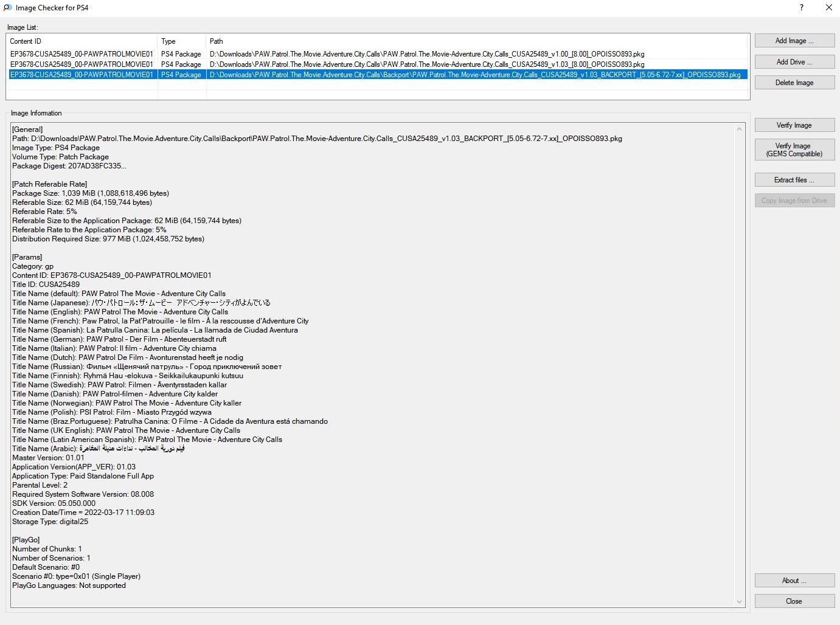Click the [Params] section heading
This screenshot has width=840, height=625.
(27, 257)
